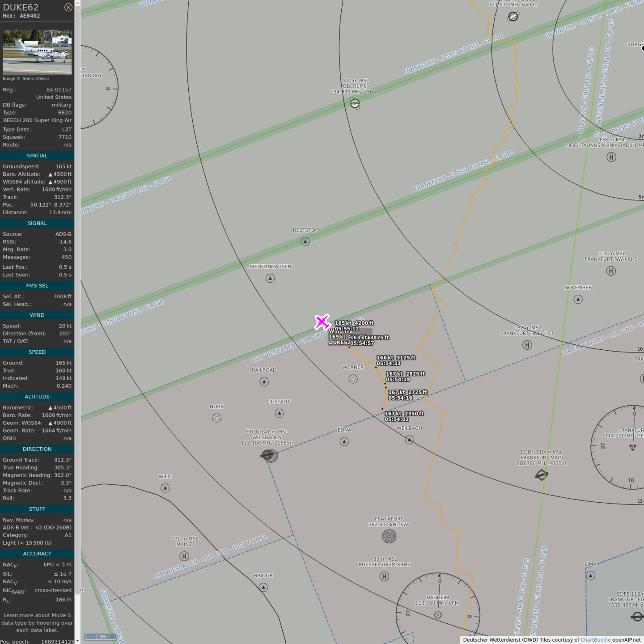
Task: Select the WERNER waypoint triangle
Action: point(353,379)
